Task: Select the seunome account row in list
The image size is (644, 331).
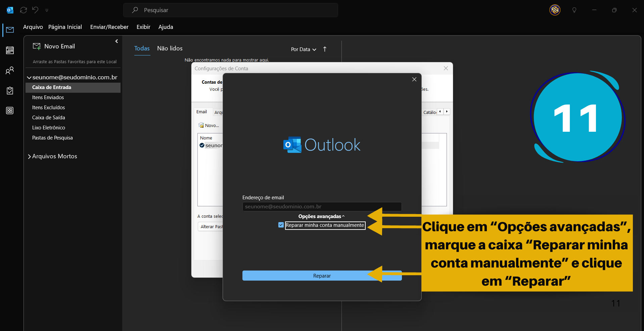Action: click(x=211, y=146)
